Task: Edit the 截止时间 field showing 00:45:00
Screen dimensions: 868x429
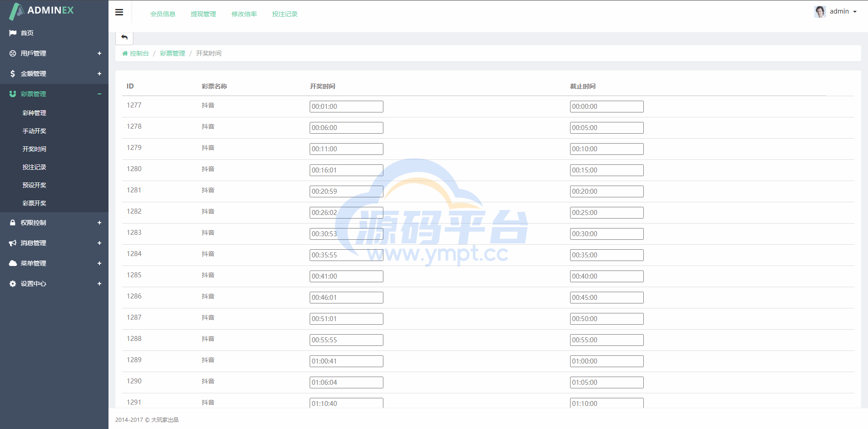Action: tap(607, 298)
